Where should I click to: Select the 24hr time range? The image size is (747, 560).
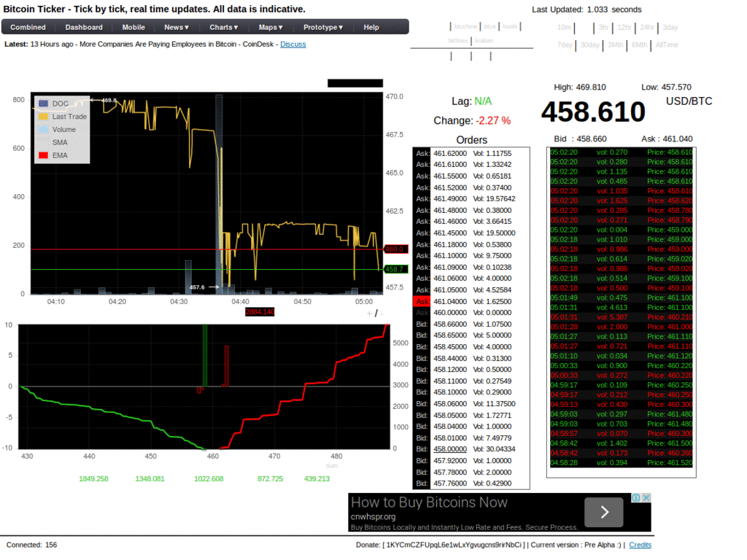tap(647, 28)
